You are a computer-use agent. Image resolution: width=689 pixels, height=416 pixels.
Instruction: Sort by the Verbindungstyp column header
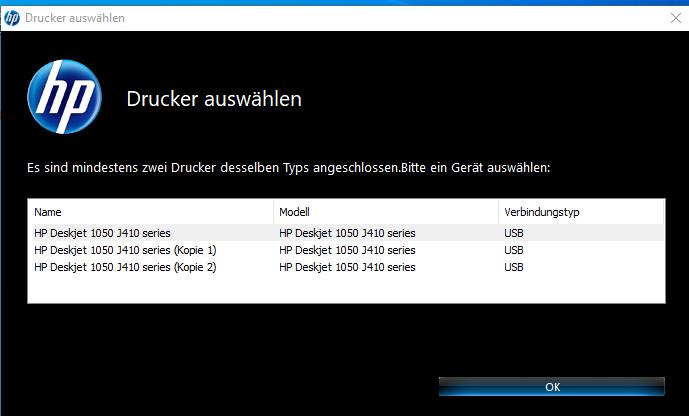[x=581, y=212]
